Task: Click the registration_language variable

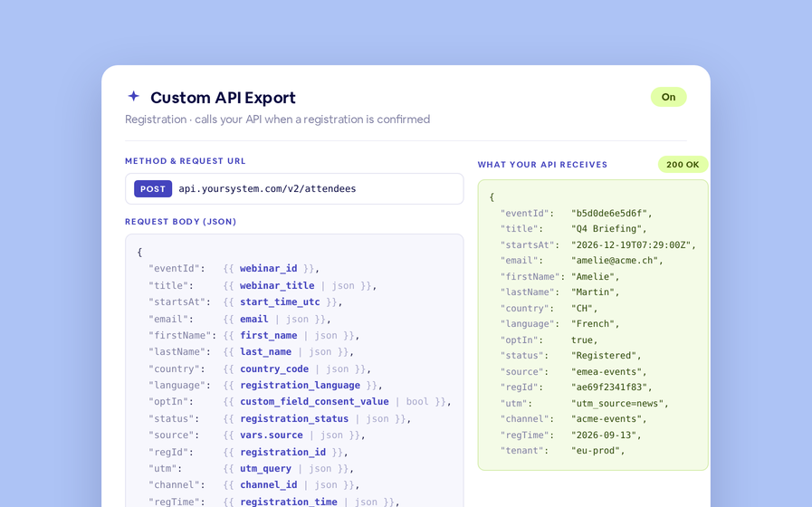Action: click(300, 386)
